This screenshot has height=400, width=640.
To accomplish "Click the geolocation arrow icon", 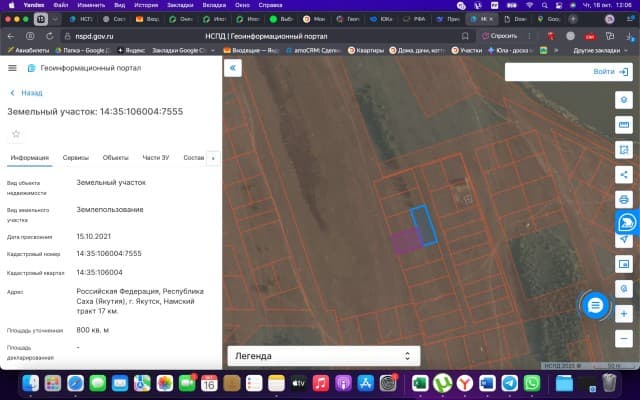I will coord(624,240).
